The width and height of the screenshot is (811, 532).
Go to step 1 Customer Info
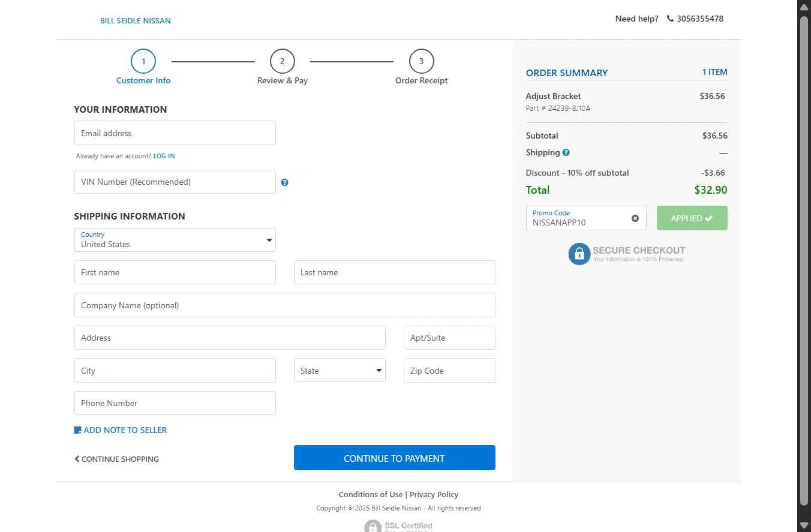point(143,67)
